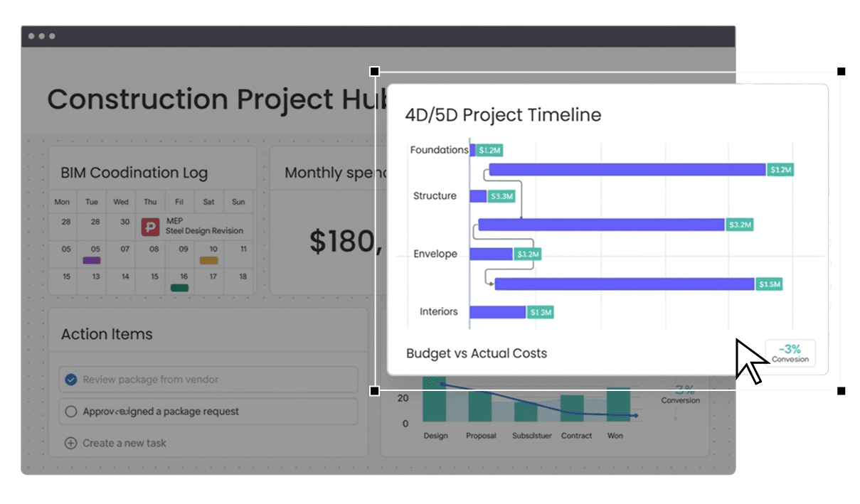Uncheck the Review package from vendor task
Screen dimensions: 860x504
[x=70, y=380]
